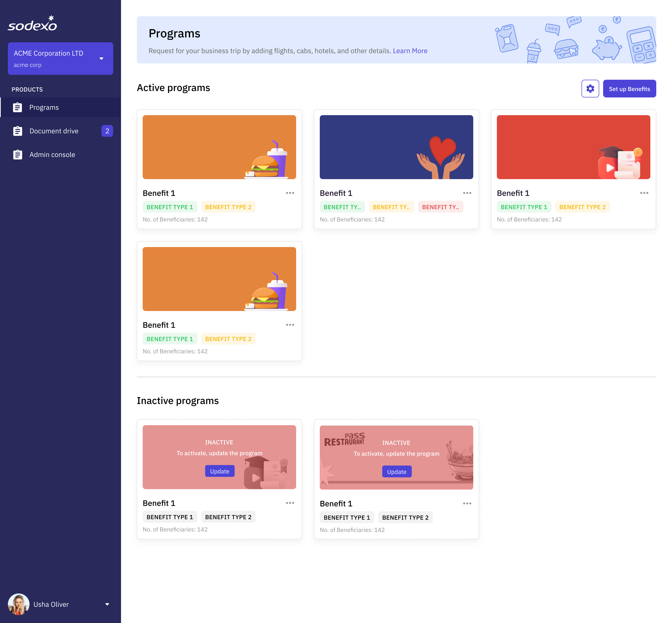Click the Admin console clipboard icon

pos(18,155)
